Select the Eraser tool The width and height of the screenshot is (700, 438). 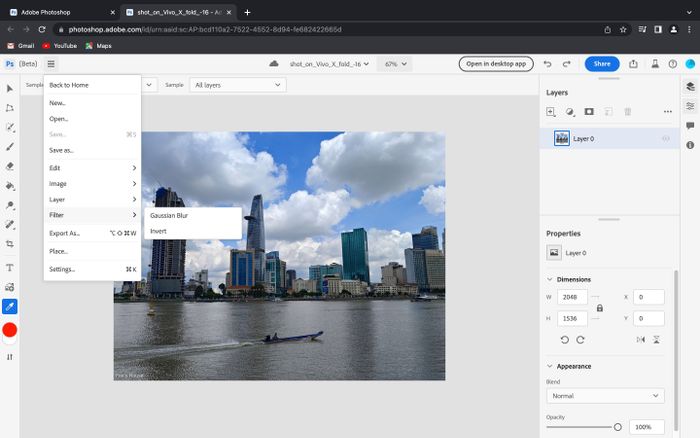click(10, 166)
